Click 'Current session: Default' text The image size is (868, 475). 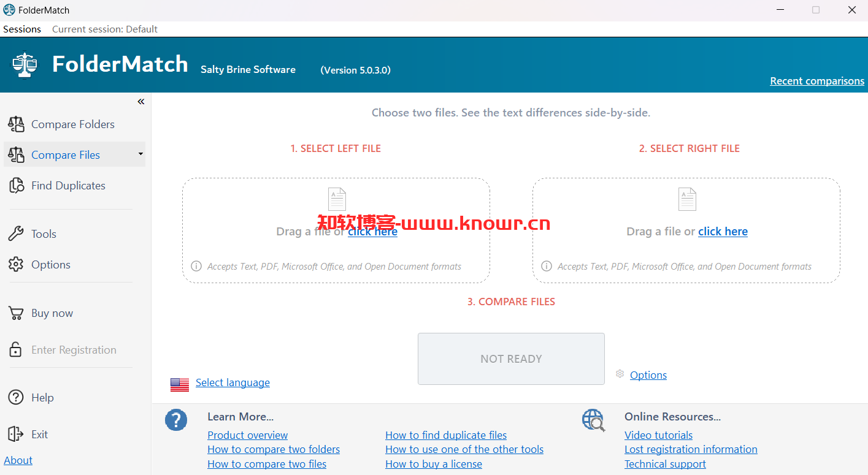[105, 29]
